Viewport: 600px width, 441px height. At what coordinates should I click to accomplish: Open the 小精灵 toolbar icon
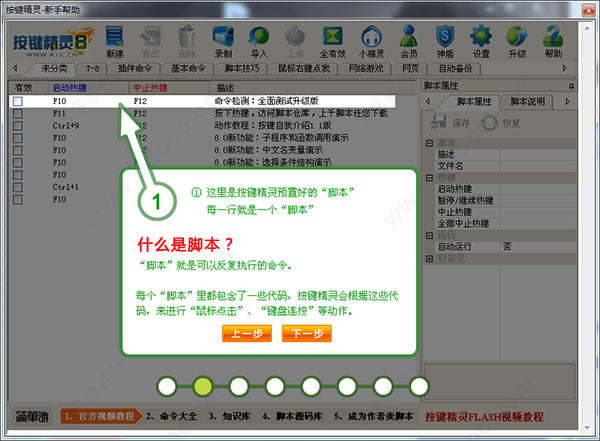(x=372, y=42)
